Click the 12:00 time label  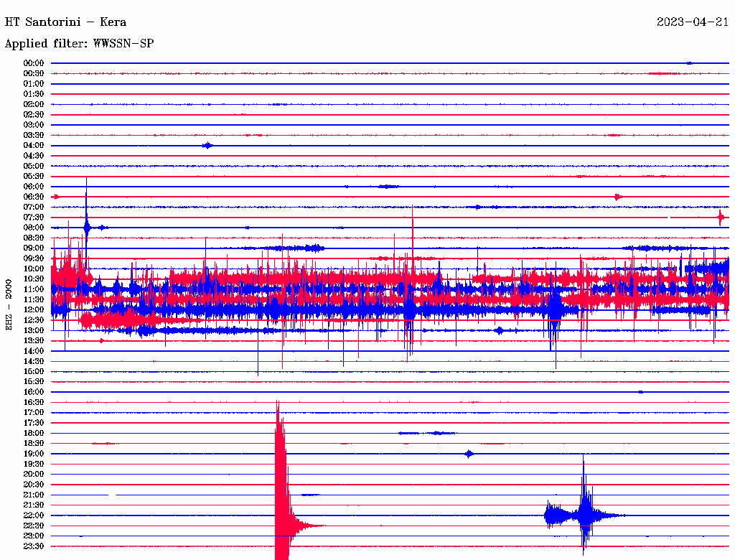34,310
